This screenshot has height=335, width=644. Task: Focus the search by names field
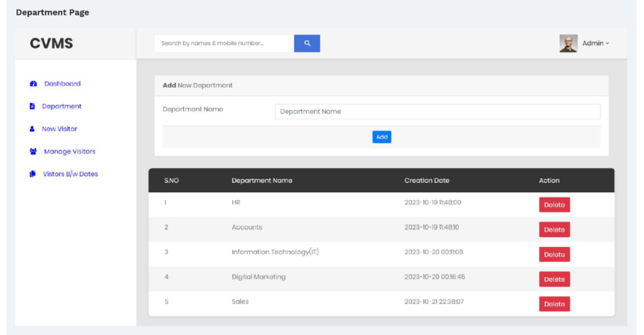coord(225,43)
